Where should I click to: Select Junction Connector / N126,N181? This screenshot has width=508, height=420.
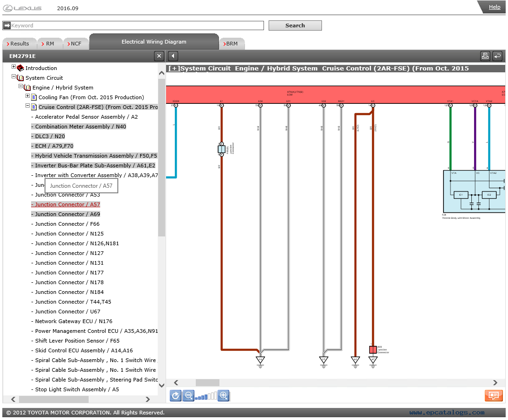pyautogui.click(x=77, y=243)
